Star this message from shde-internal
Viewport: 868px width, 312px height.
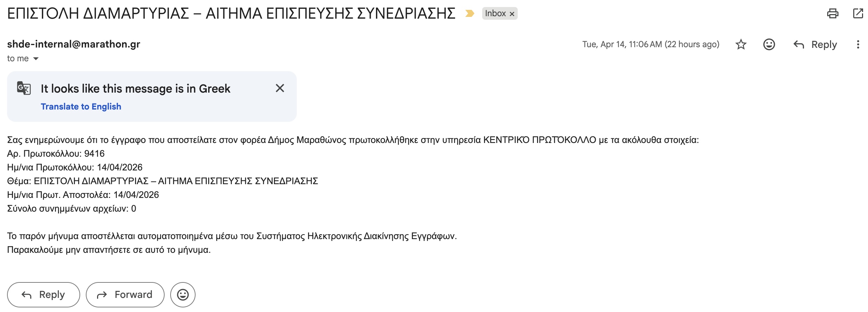coord(741,44)
